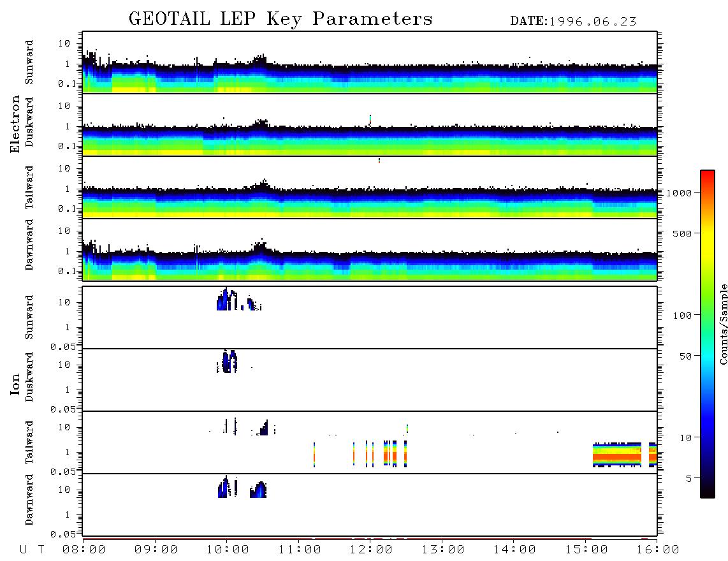
Task: Click the GEOTAIL LEP Key Parameters title
Action: [x=280, y=19]
